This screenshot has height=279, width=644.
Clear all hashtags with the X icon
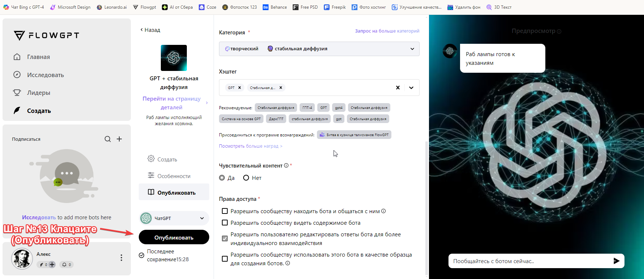pos(398,88)
